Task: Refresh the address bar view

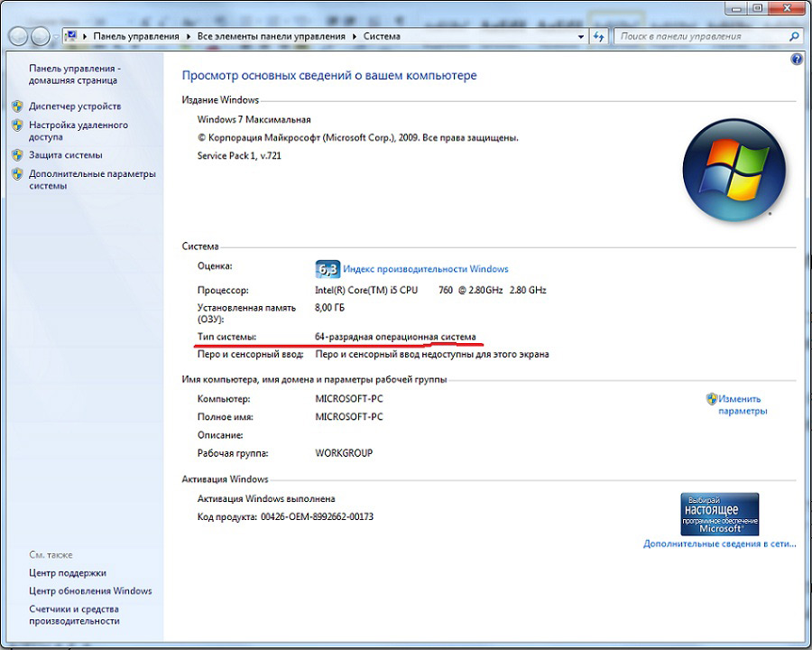Action: (599, 36)
